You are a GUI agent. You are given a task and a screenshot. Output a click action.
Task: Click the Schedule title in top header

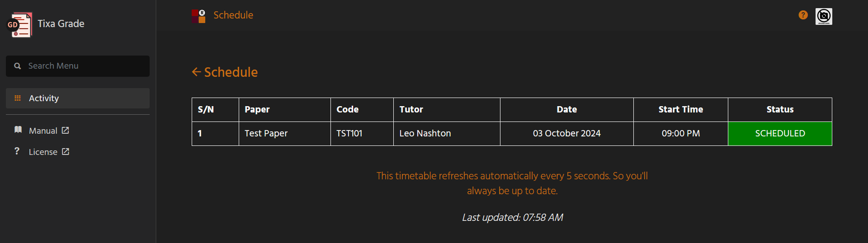[233, 15]
